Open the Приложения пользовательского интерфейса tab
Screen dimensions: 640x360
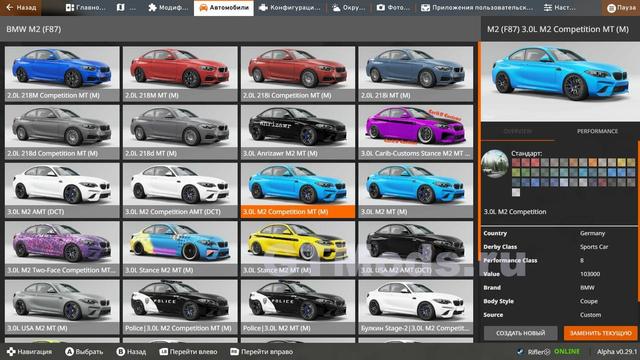(477, 8)
